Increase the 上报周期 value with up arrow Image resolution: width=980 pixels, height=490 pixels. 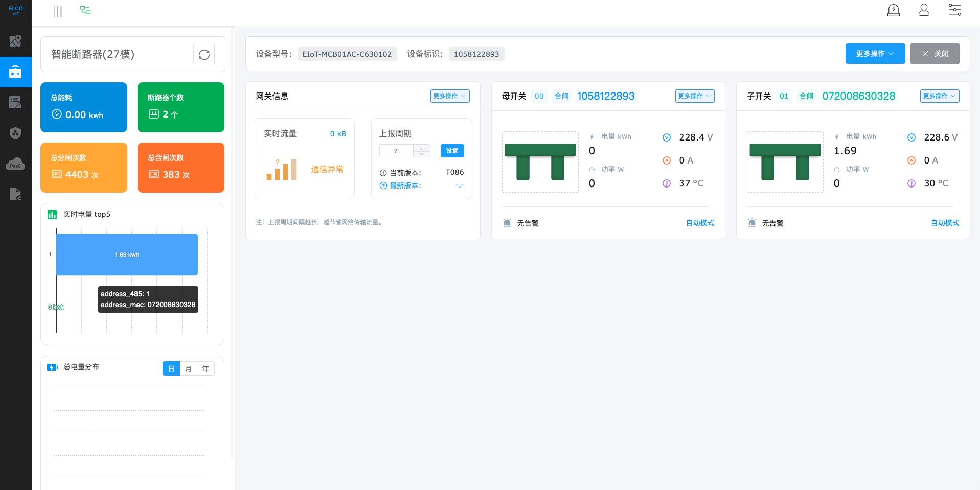(421, 148)
